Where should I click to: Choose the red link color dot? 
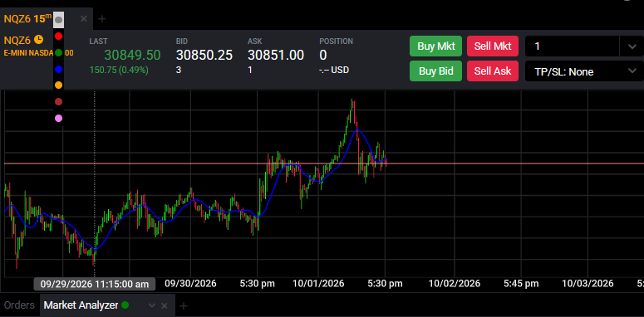[x=59, y=36]
